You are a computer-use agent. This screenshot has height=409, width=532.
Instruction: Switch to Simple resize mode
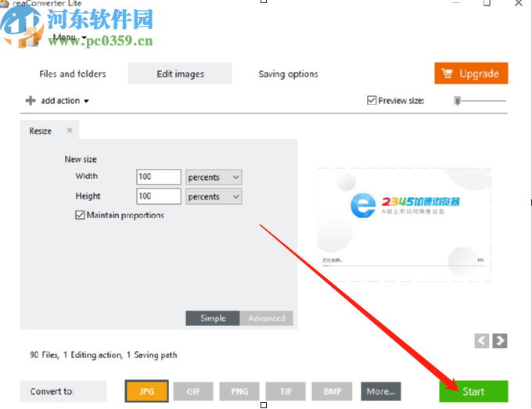pos(213,318)
